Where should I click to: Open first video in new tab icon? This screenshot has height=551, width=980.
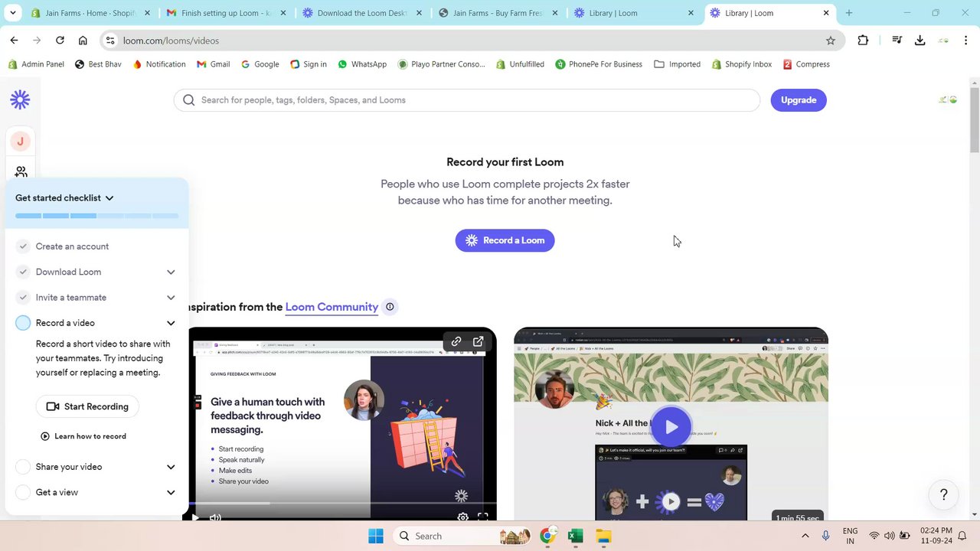[x=479, y=341]
